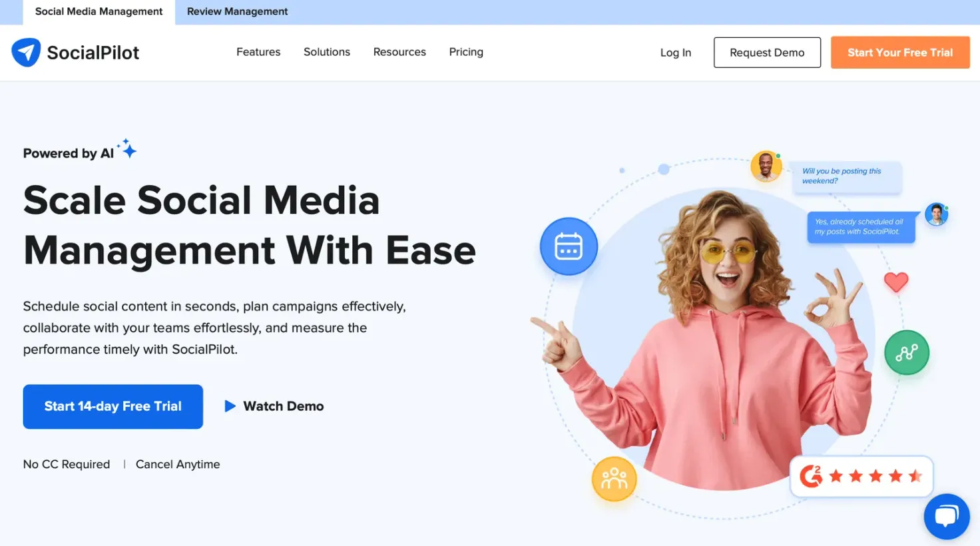The width and height of the screenshot is (980, 546).
Task: Click the SocialPilot brand name text
Action: (93, 53)
